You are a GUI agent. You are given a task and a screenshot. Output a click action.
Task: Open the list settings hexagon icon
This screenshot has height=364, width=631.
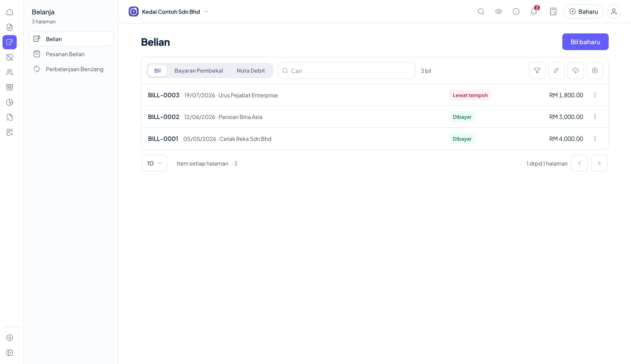[x=595, y=71]
